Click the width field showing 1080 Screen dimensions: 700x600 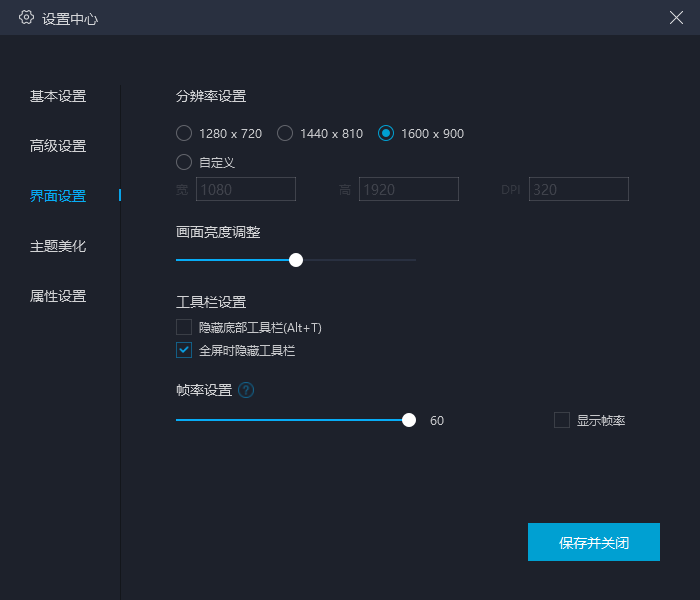point(246,189)
